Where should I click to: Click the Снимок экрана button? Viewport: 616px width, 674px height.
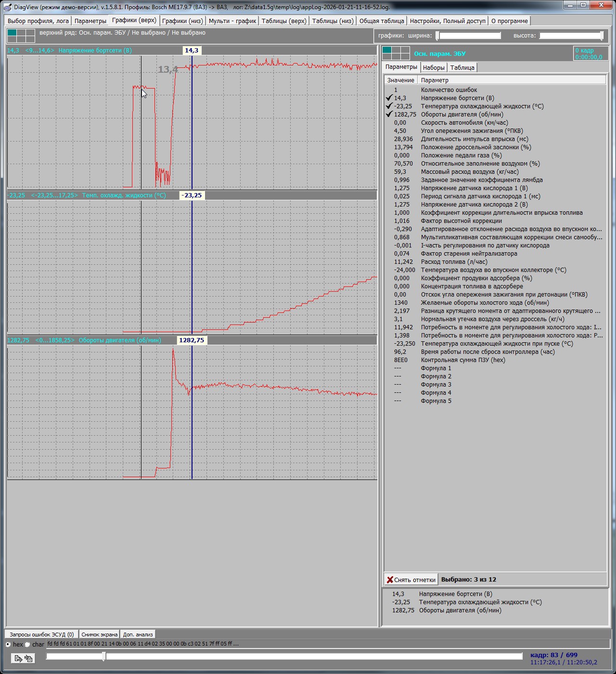[99, 635]
